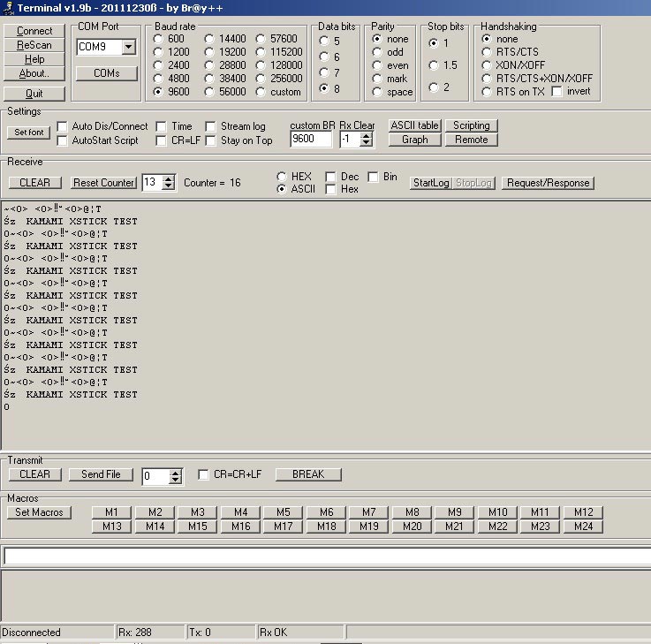Open the COM Port dropdown list
The image size is (651, 644).
129,47
